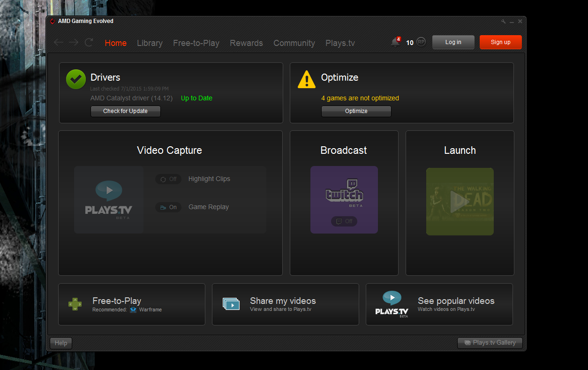Viewport: 588px width, 370px height.
Task: Click the Check for Update button
Action: (125, 111)
